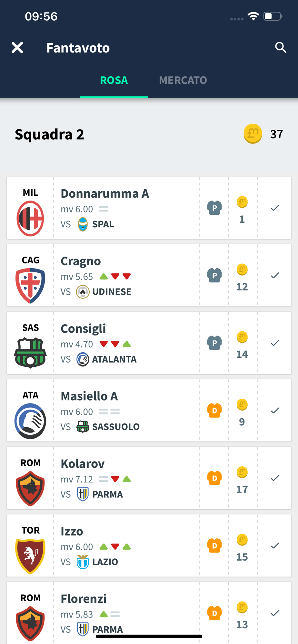
Task: Tap Masiello A's price of 9
Action: [242, 422]
